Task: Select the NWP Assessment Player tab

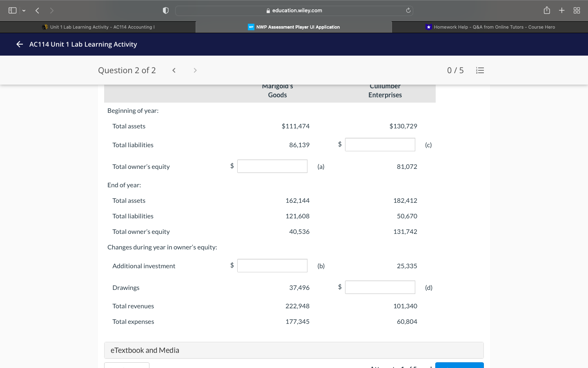Action: coord(294,27)
